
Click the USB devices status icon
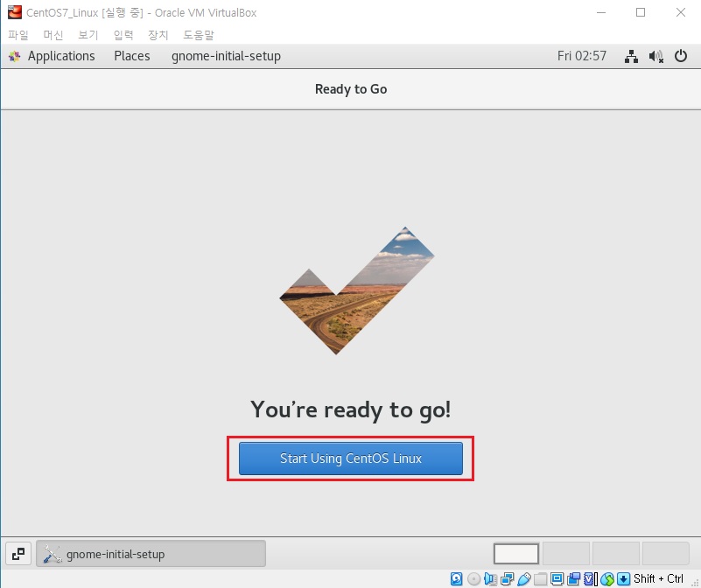click(x=524, y=579)
